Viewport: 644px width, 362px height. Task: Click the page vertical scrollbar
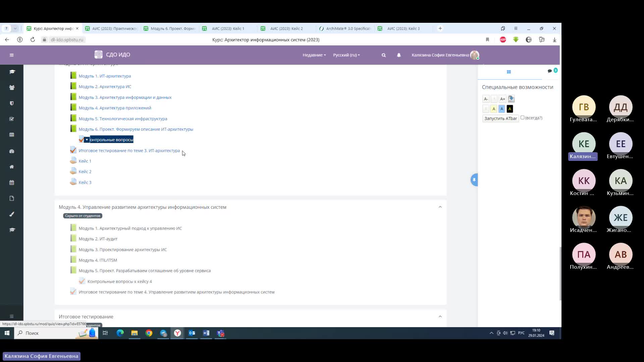pyautogui.click(x=560, y=274)
